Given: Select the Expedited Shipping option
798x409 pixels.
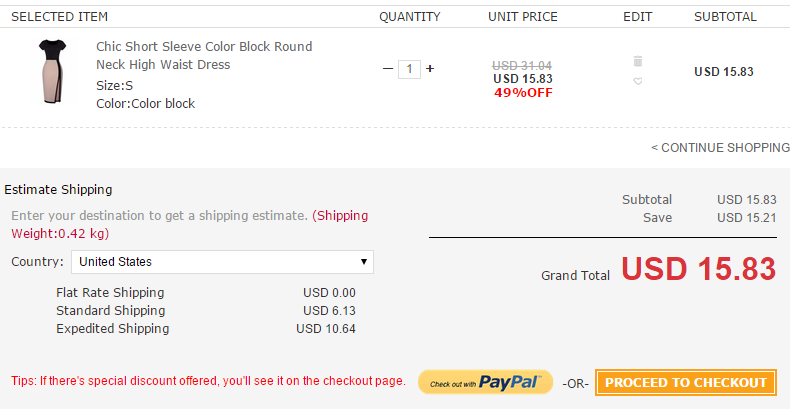Looking at the screenshot, I should coord(113,329).
